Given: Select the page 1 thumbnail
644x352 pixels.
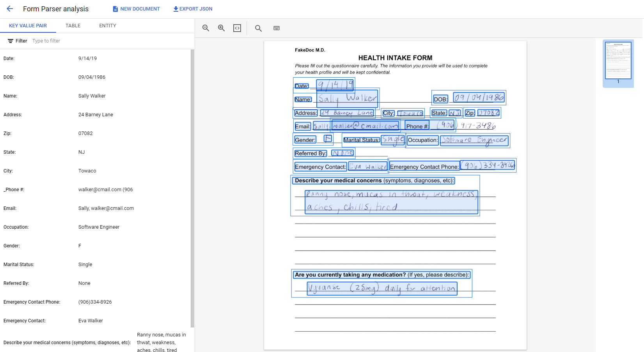Looking at the screenshot, I should (618, 61).
